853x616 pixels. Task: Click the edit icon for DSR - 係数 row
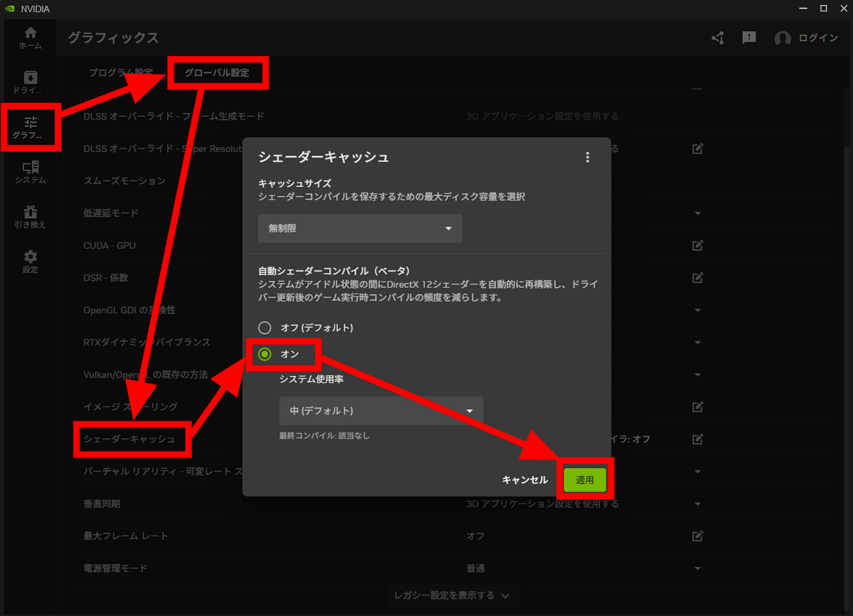click(698, 277)
